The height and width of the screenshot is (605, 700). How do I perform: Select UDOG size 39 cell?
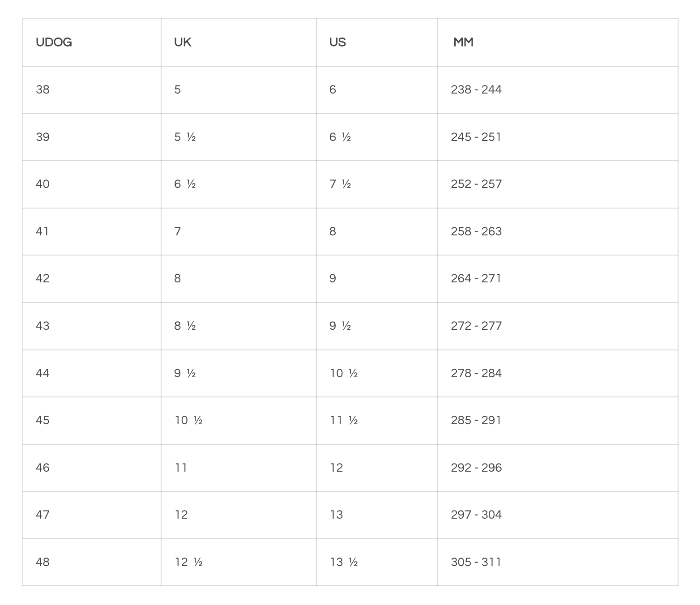tap(43, 137)
